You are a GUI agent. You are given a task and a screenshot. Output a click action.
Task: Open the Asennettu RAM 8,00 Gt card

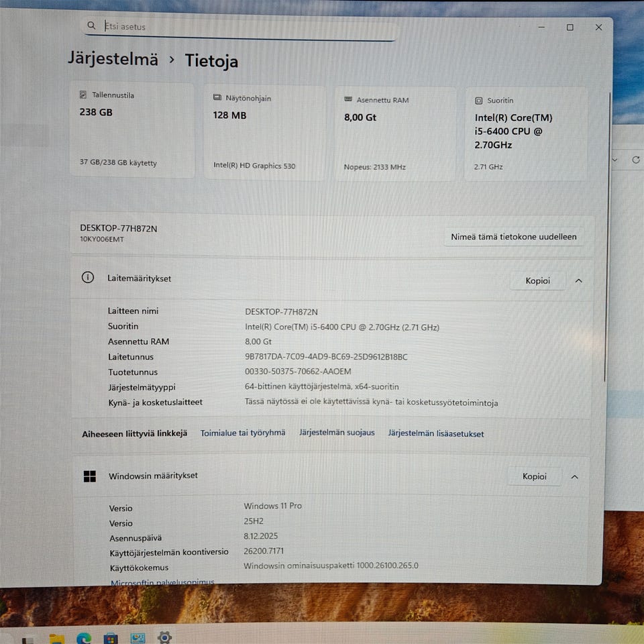(396, 134)
